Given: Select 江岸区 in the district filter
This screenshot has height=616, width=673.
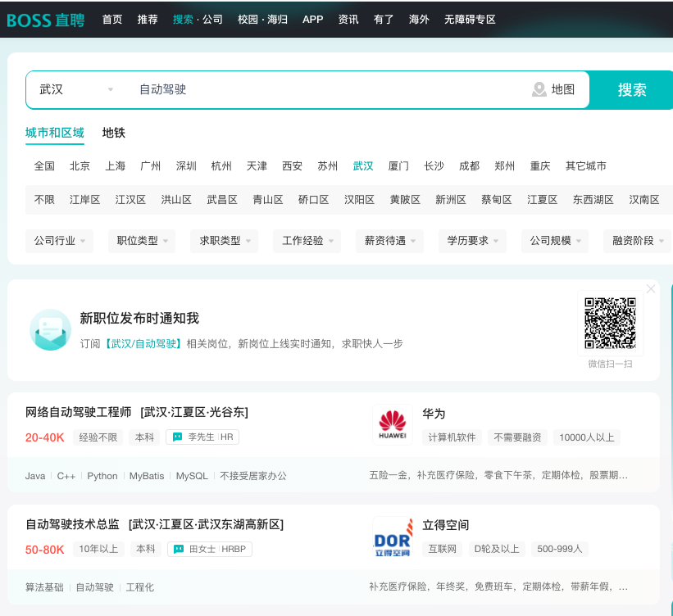Looking at the screenshot, I should click(x=85, y=200).
